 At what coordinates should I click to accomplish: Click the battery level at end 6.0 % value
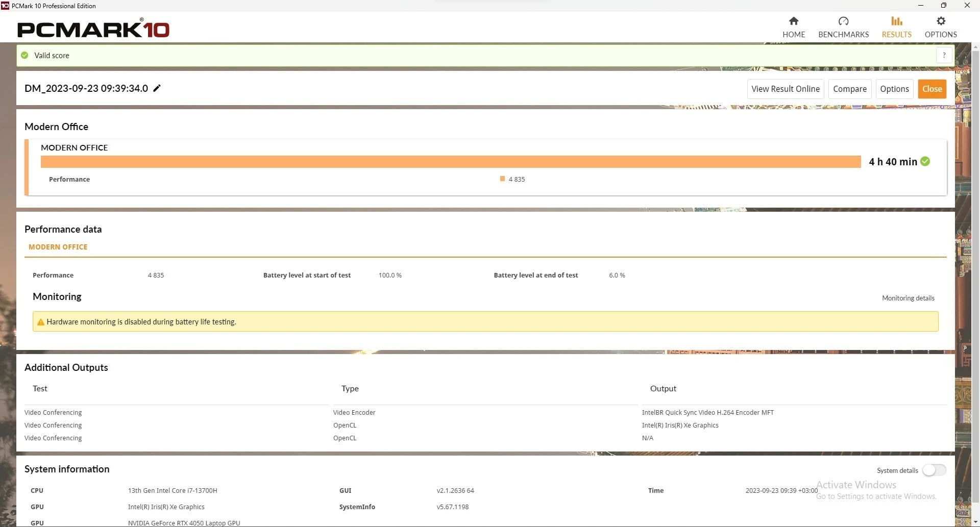pos(617,275)
